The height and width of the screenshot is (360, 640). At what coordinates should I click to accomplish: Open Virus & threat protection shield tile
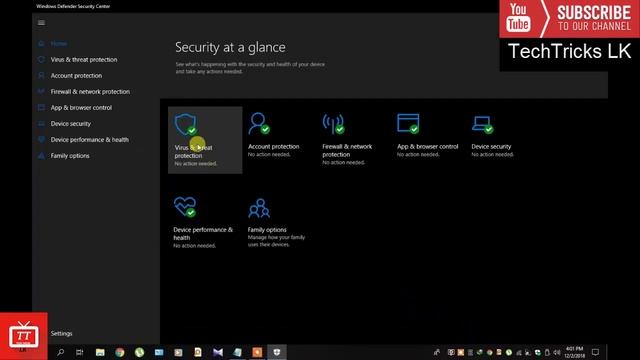(x=205, y=140)
